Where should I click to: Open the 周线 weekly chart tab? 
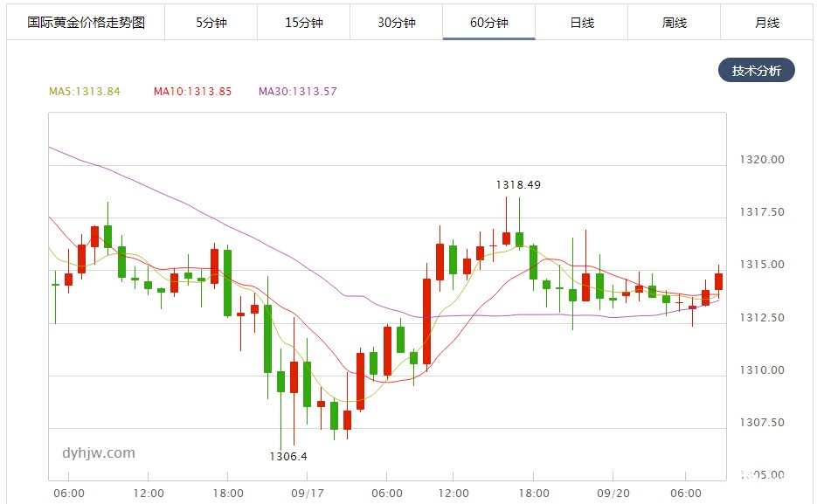tap(675, 23)
